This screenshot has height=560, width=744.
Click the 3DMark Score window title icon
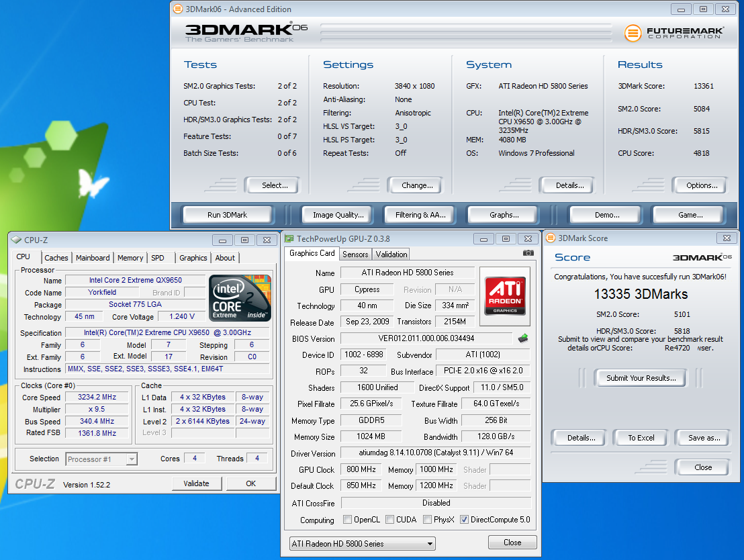551,238
